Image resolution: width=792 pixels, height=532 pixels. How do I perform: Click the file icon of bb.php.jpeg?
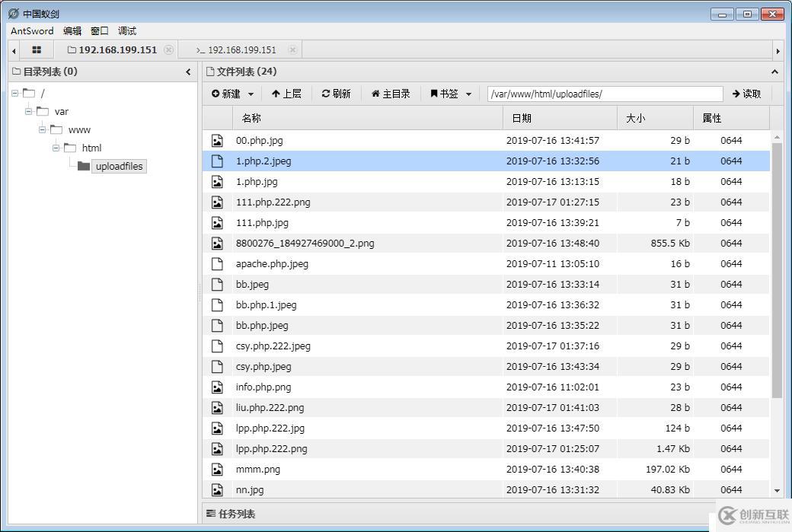pyautogui.click(x=217, y=326)
